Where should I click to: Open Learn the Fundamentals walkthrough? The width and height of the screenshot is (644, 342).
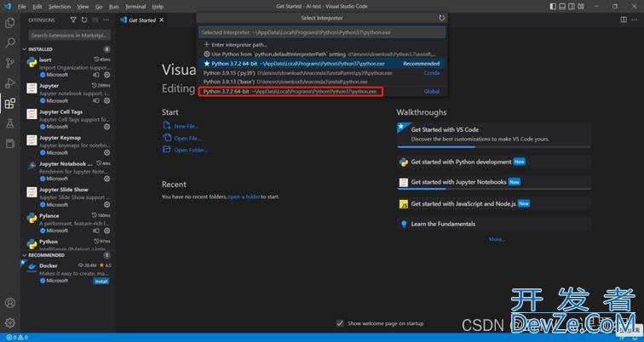[x=494, y=224]
